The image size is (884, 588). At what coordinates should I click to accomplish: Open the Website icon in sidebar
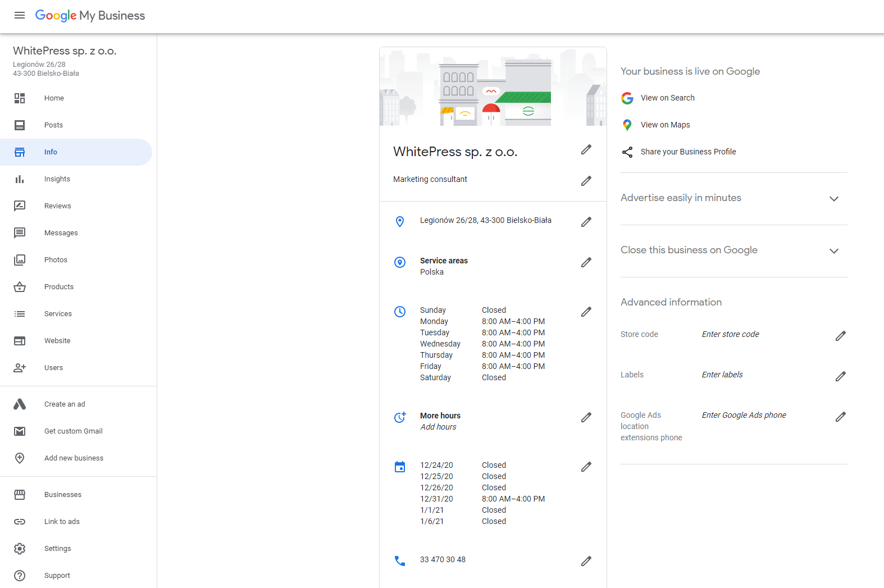20,341
